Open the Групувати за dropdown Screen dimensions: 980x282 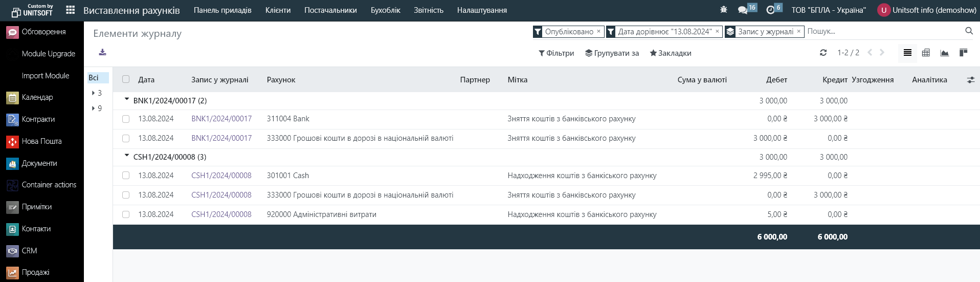pyautogui.click(x=612, y=53)
